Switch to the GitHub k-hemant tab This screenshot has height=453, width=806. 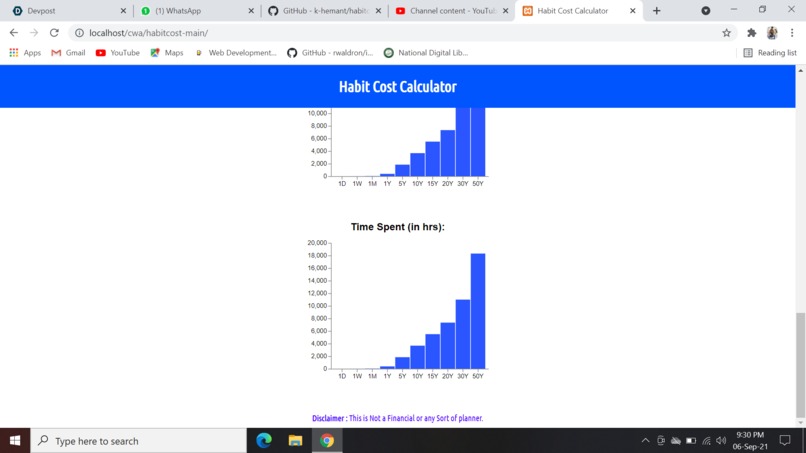(x=324, y=11)
